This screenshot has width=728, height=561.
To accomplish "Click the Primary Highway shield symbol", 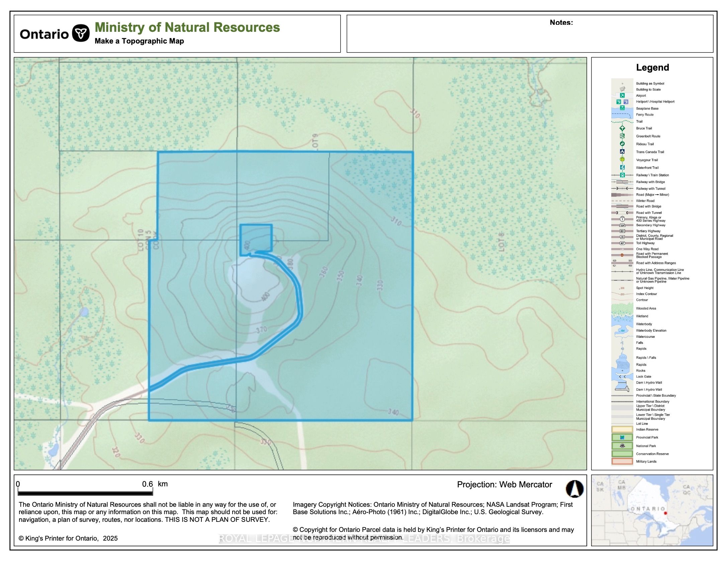I will [622, 219].
